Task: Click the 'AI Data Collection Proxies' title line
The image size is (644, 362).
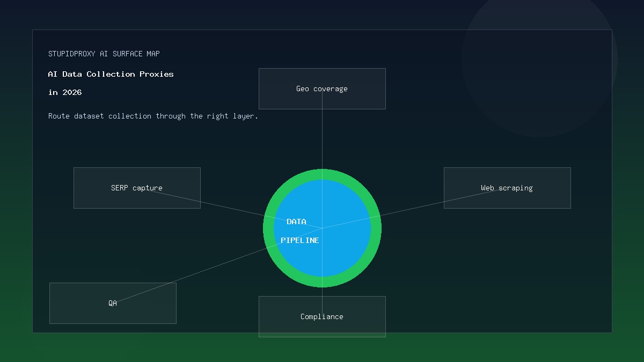Action: point(111,74)
